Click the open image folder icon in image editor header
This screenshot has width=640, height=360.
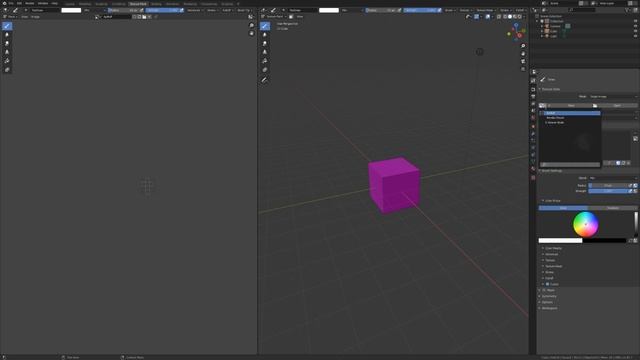(x=144, y=17)
